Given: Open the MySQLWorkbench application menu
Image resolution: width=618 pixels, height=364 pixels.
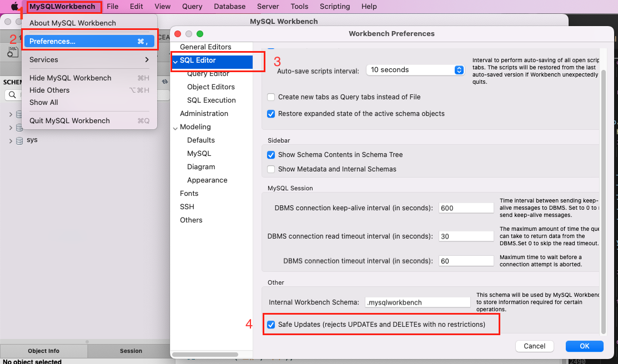Looking at the screenshot, I should (62, 6).
